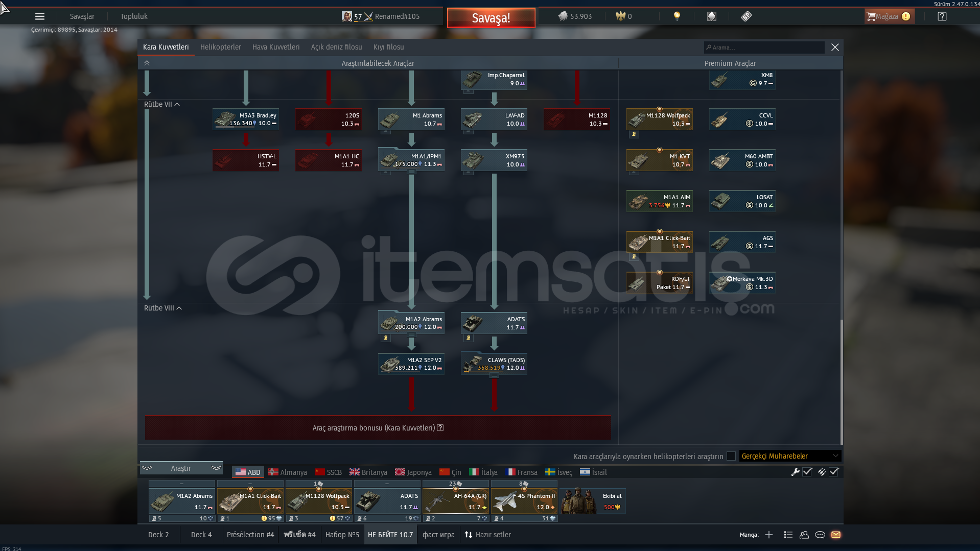
Task: Open Gerçekçi Muharebeler game mode dropdown
Action: pos(790,456)
